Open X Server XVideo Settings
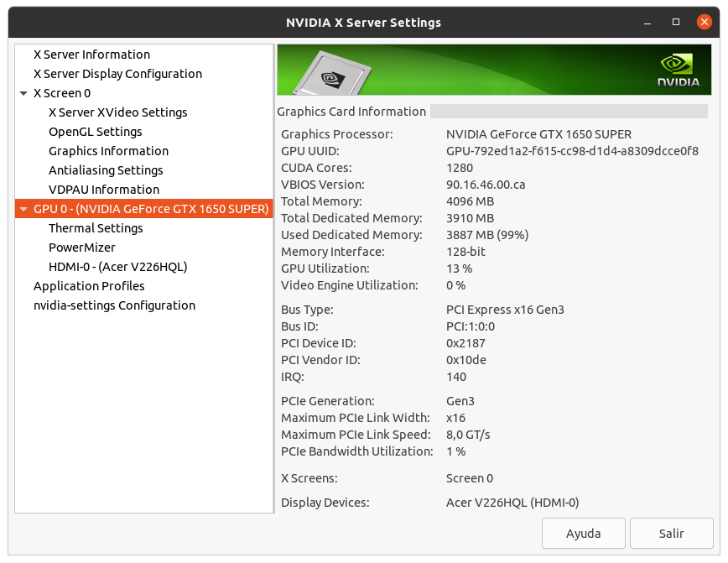 point(118,112)
